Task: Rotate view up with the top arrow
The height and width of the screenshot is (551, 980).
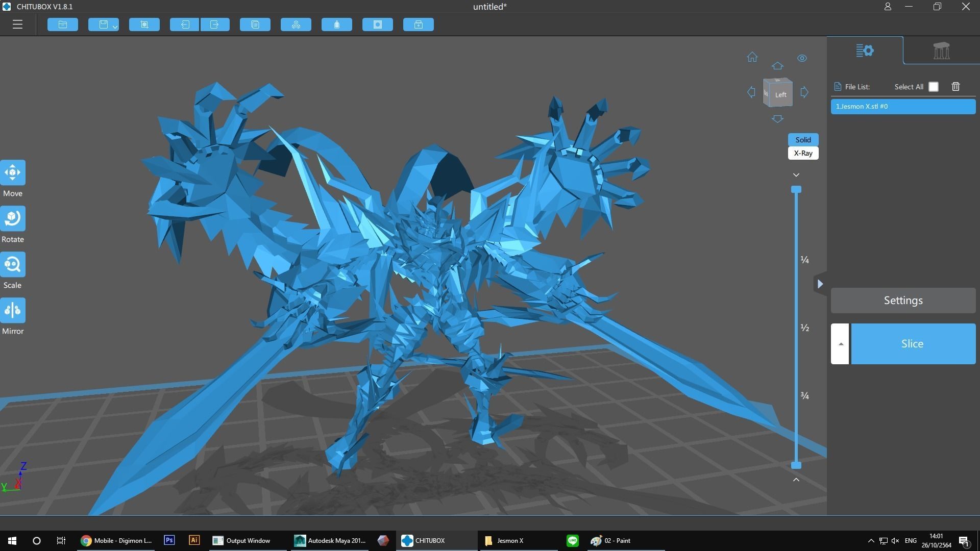Action: pyautogui.click(x=777, y=66)
